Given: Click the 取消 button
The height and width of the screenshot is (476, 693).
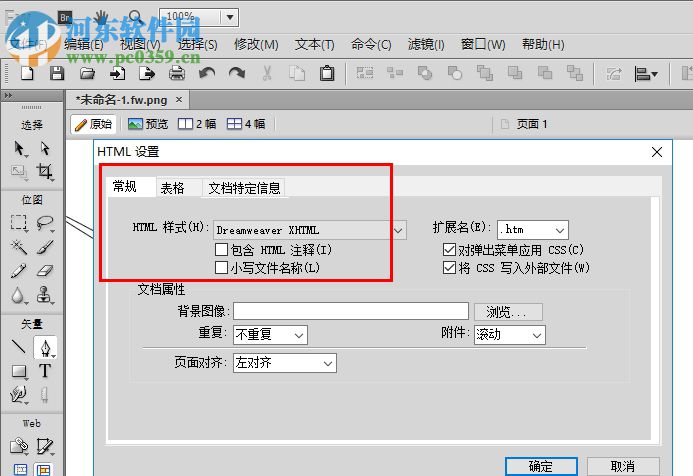Looking at the screenshot, I should point(623,466).
